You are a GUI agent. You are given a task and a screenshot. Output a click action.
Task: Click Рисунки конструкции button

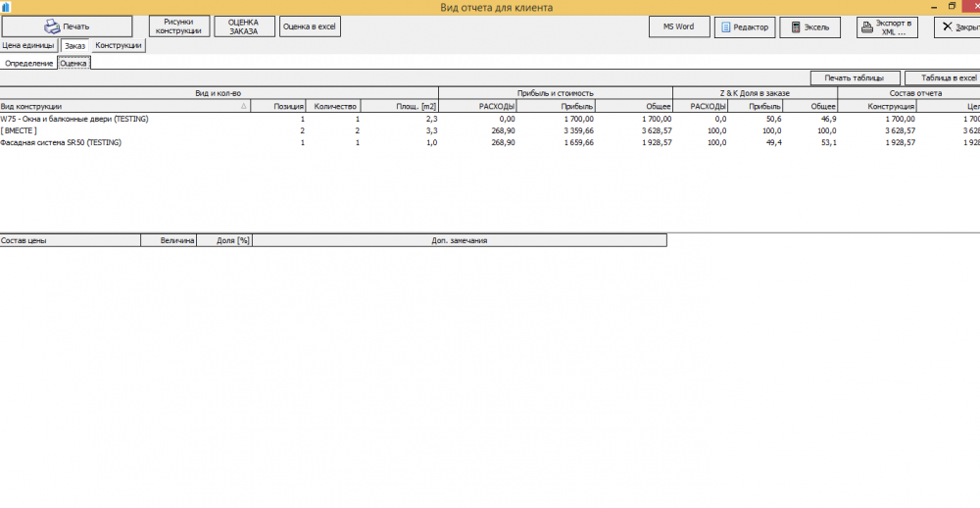click(x=178, y=26)
